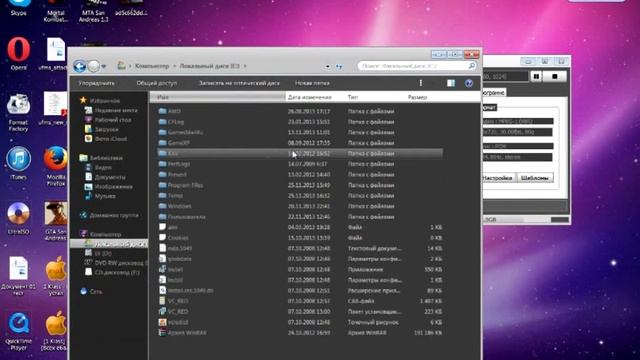Open the GTA San Andreas desktop icon
640x360 pixels.
tap(56, 221)
